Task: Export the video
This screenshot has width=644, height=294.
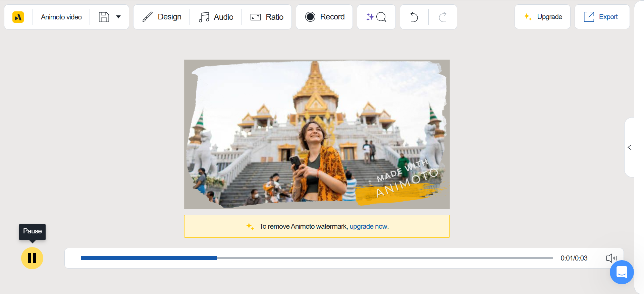Action: [602, 17]
